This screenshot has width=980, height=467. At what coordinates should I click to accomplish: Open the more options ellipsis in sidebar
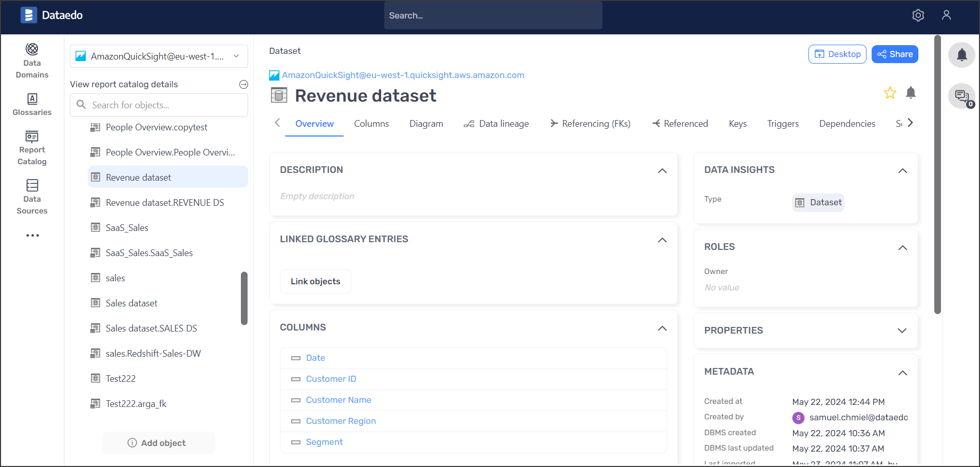pyautogui.click(x=32, y=236)
